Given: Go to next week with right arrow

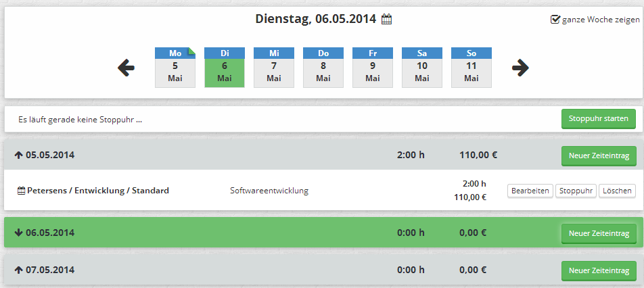Looking at the screenshot, I should (520, 68).
